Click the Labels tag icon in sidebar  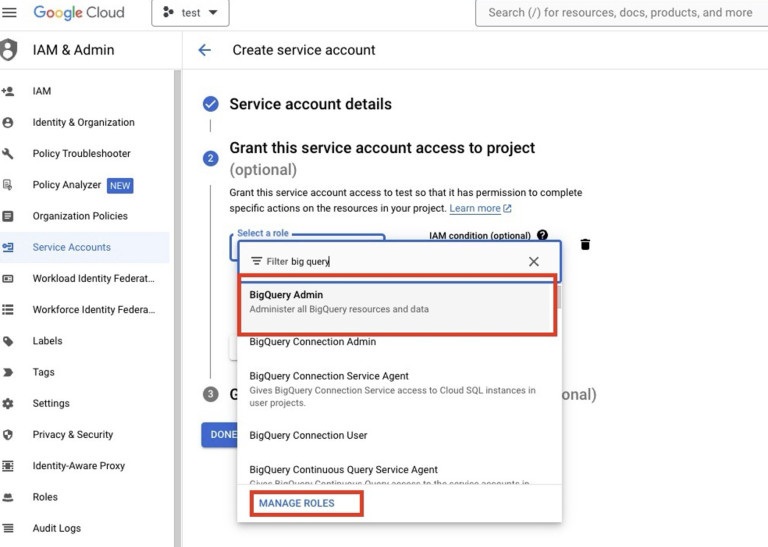coord(9,341)
